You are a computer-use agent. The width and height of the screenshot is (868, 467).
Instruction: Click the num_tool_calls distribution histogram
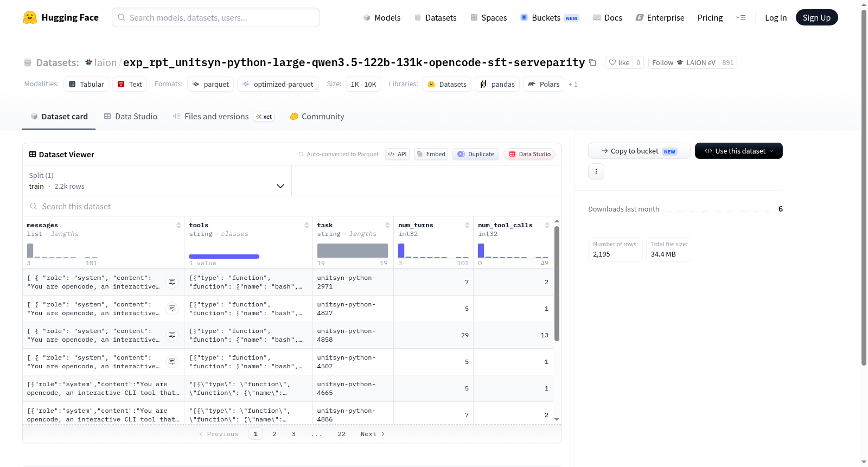(x=513, y=251)
